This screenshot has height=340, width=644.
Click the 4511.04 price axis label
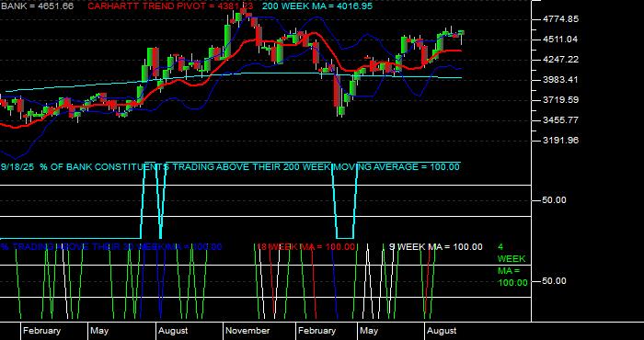tap(560, 39)
